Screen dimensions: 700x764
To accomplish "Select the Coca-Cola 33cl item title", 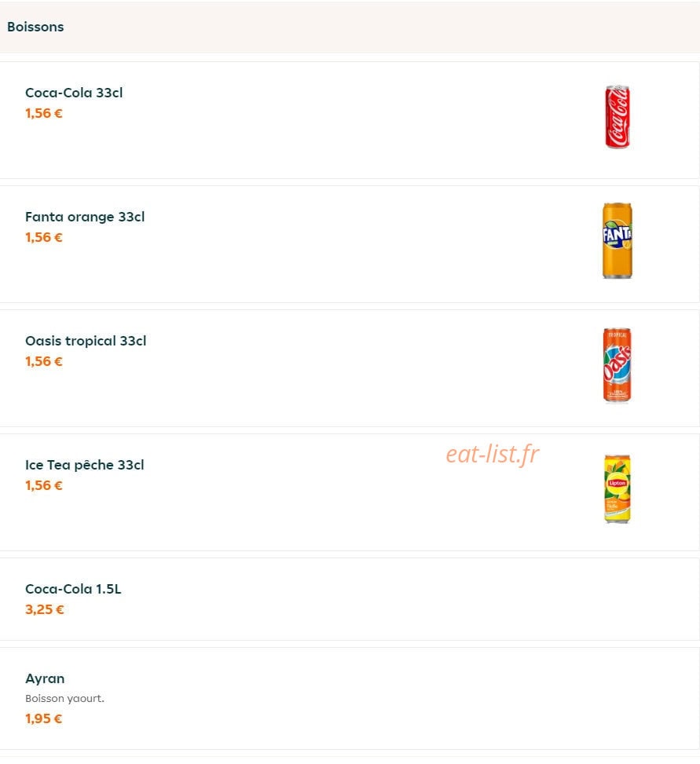I will 74,93.
